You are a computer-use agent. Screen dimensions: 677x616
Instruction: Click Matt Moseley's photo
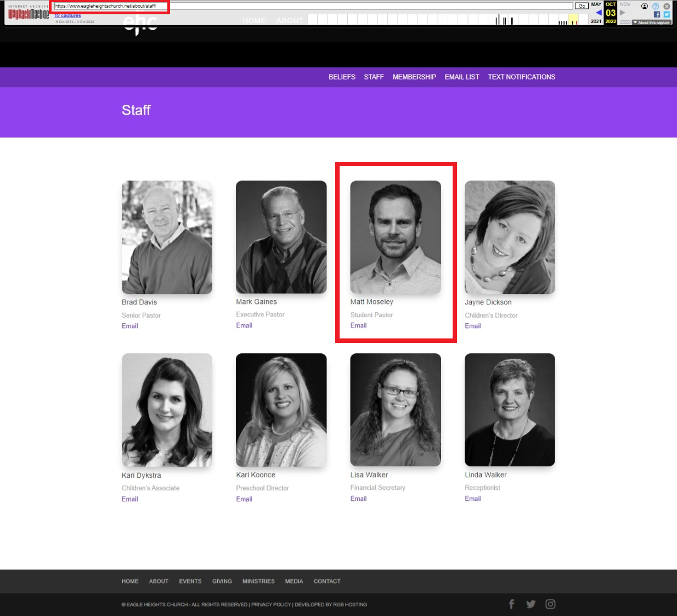tap(396, 237)
